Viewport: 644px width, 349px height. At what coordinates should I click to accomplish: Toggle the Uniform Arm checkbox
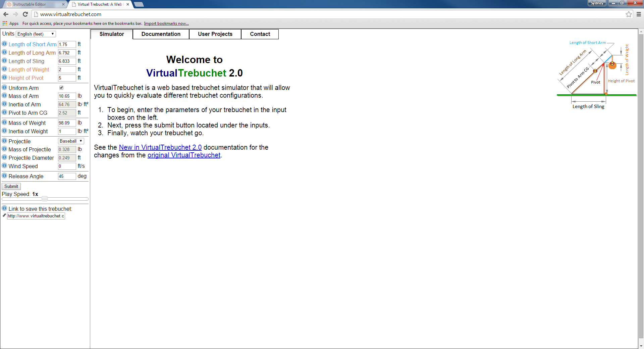pos(61,88)
